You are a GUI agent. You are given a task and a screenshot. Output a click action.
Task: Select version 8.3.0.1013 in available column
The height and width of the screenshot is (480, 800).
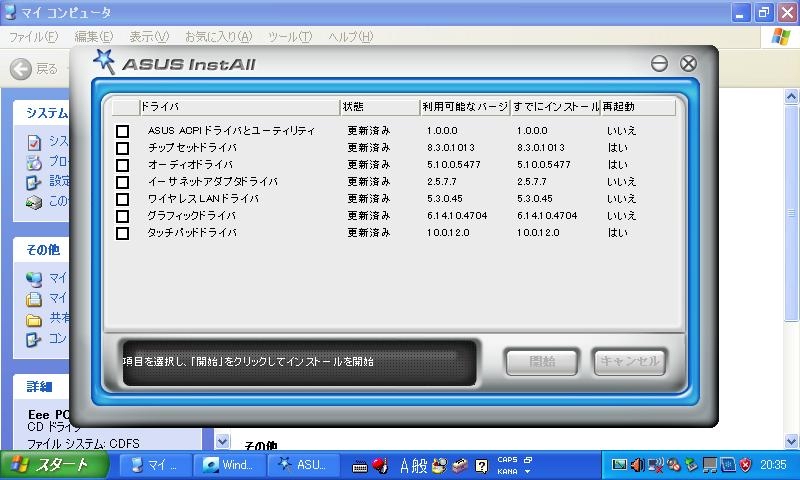click(451, 148)
